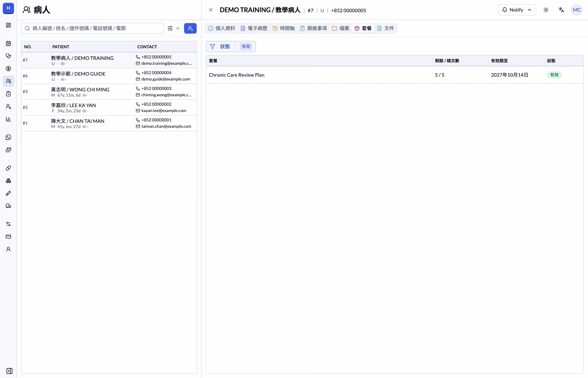
Task: Toggle the 有效 status filter chip
Action: coord(246,47)
